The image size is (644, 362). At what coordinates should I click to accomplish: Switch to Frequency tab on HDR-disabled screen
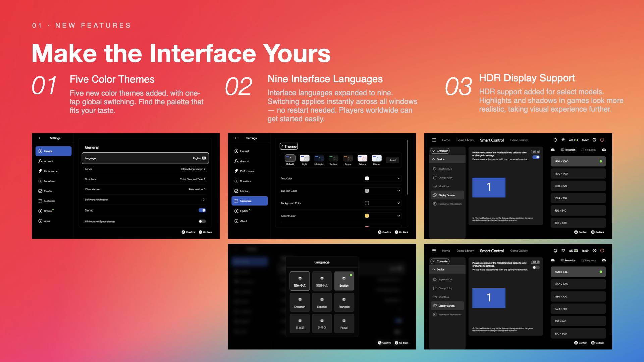[x=589, y=260]
